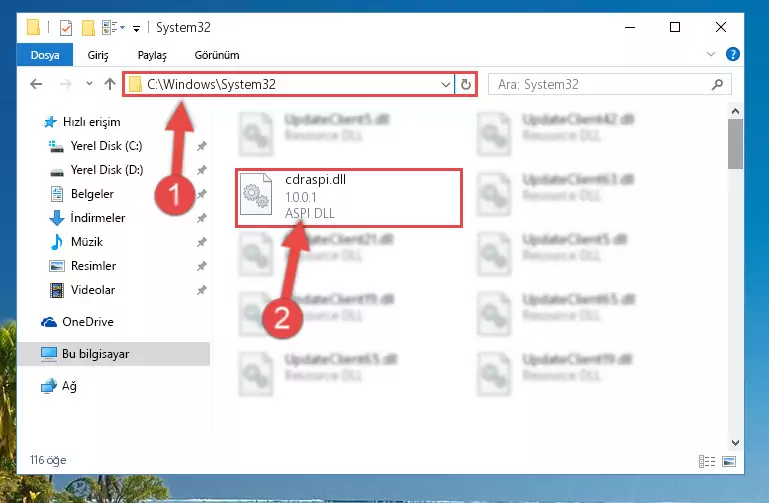The image size is (769, 503).
Task: Click the New folder icon in title bar
Action: tap(88, 27)
